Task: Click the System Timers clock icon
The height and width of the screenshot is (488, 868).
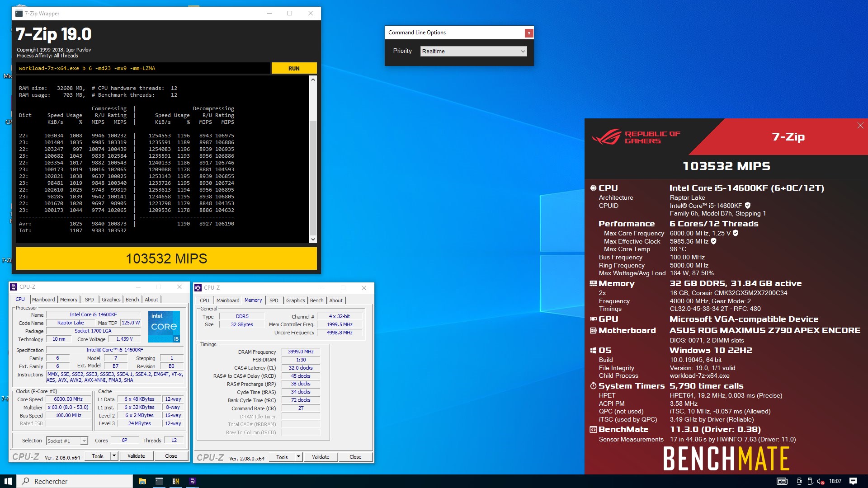Action: [x=593, y=386]
